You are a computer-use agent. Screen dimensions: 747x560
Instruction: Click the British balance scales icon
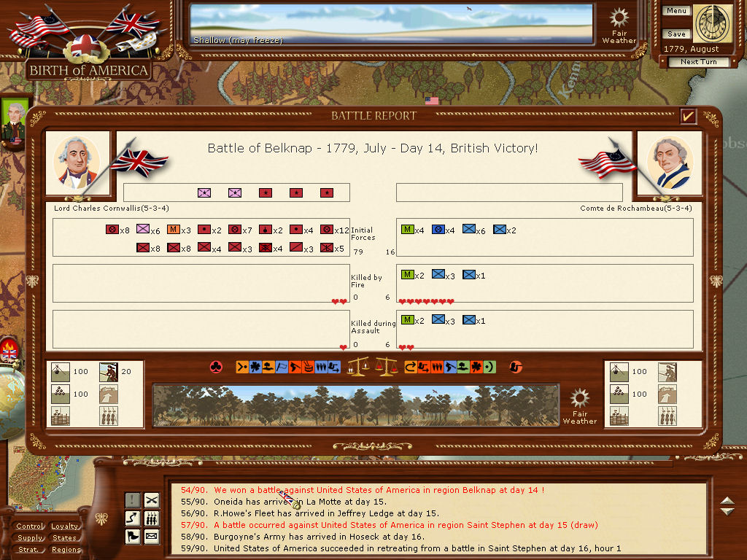[x=357, y=367]
